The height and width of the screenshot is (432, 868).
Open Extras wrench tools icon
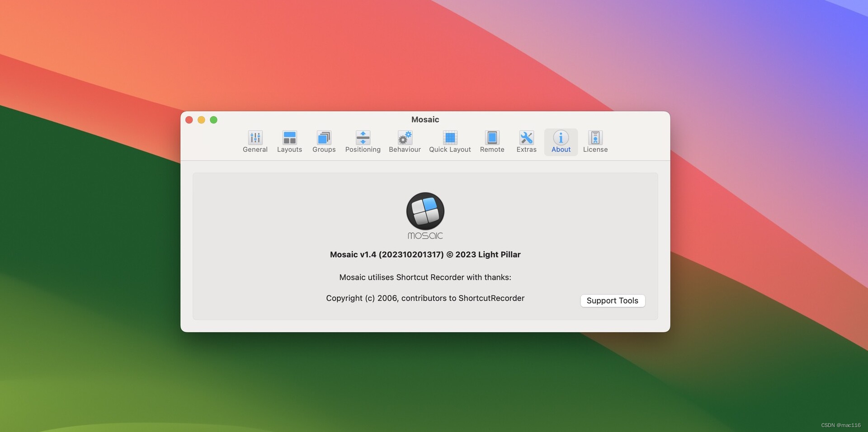526,137
